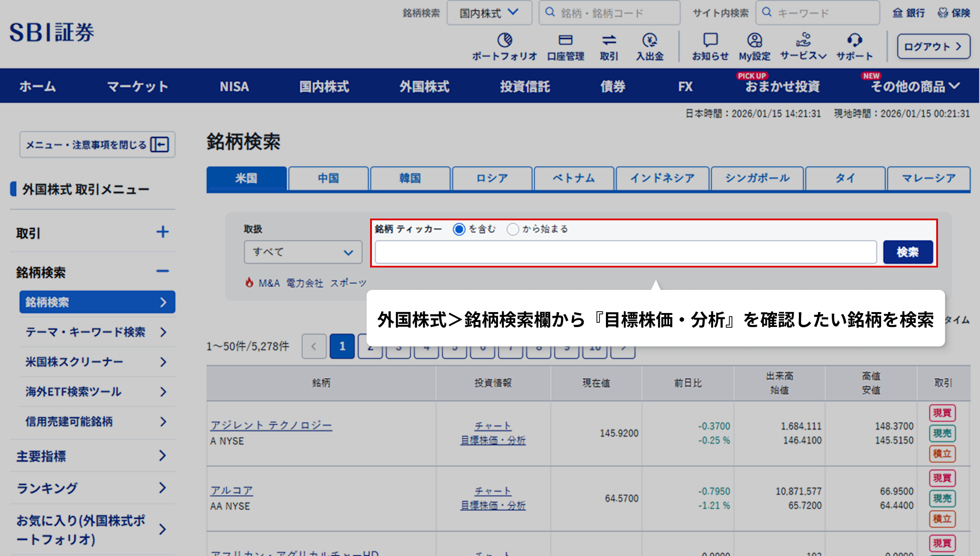This screenshot has height=556, width=980.
Task: Click the blue 検索 button
Action: (908, 252)
